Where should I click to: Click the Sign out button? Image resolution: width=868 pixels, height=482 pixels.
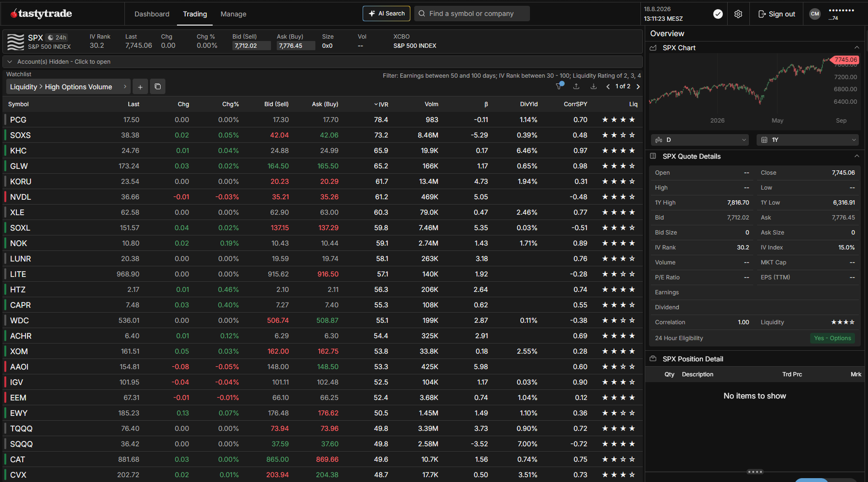[x=777, y=14]
